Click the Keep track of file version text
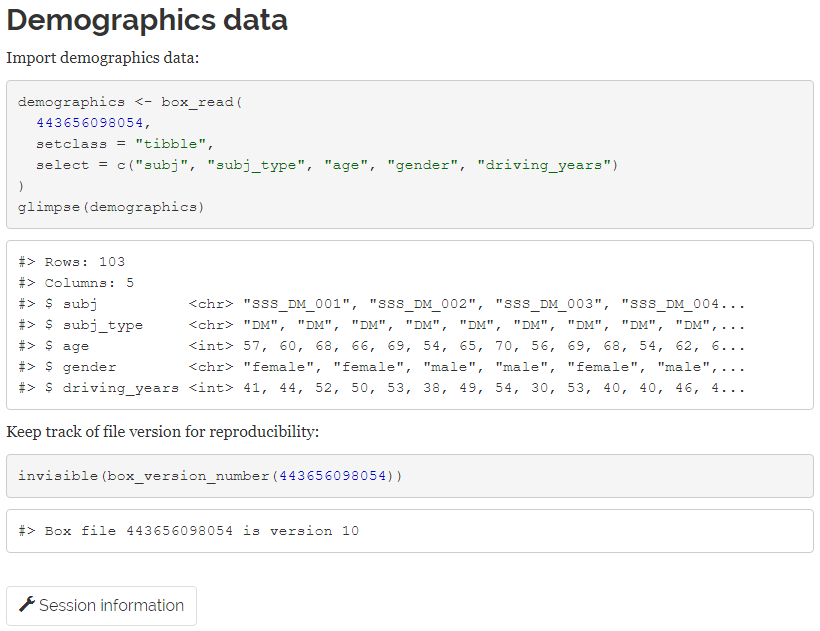This screenshot has width=820, height=631. tap(155, 431)
